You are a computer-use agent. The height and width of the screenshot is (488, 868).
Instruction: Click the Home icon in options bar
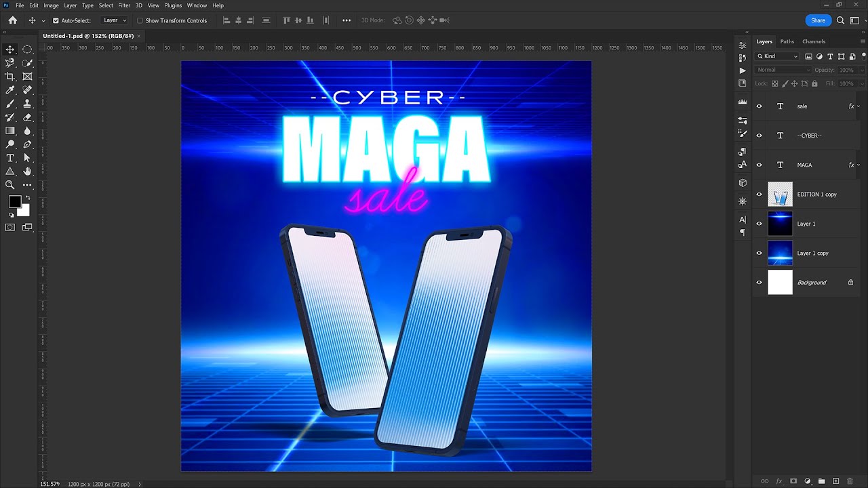click(12, 20)
